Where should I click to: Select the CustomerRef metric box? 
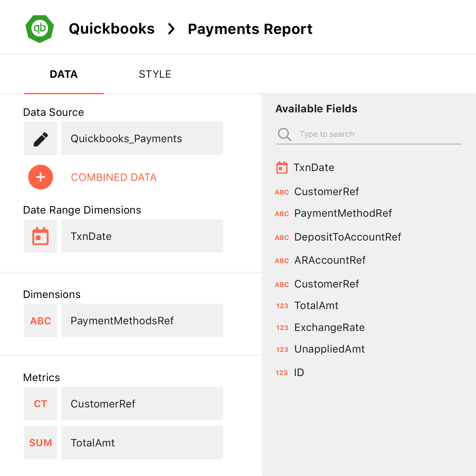[x=142, y=404]
